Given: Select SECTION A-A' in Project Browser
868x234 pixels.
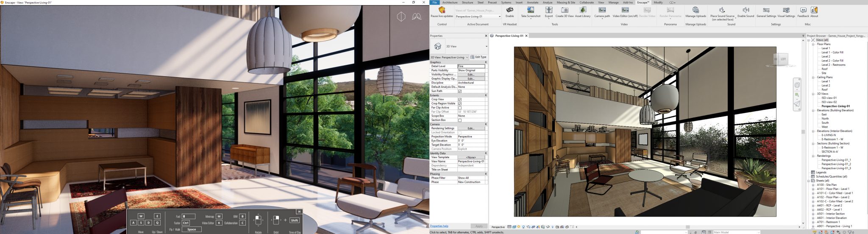Looking at the screenshot, I should point(830,152).
